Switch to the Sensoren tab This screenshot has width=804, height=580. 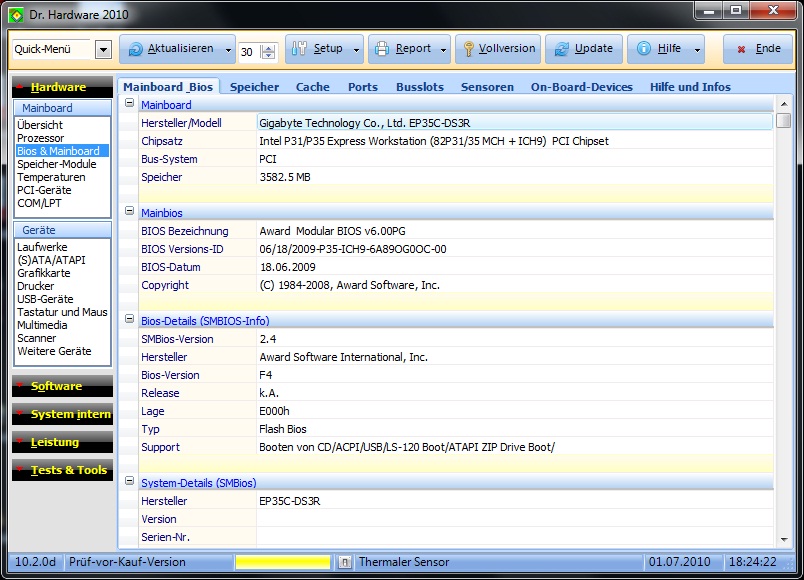pos(487,87)
